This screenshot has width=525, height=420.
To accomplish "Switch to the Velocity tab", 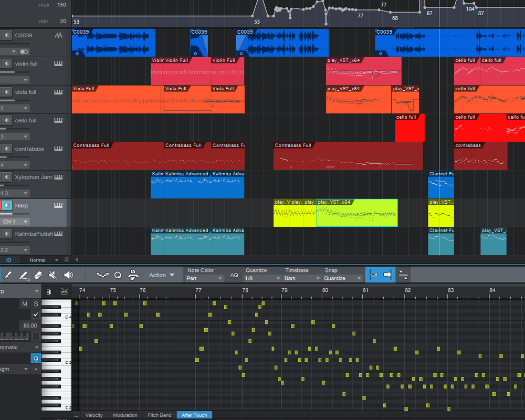I will point(94,415).
